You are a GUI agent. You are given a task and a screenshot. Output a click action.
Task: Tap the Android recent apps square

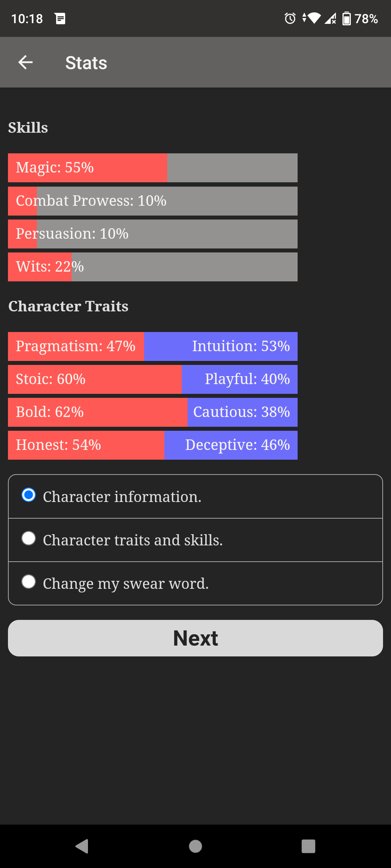(x=308, y=846)
